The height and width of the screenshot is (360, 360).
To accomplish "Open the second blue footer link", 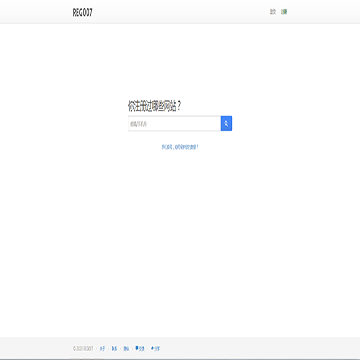I will (x=114, y=349).
